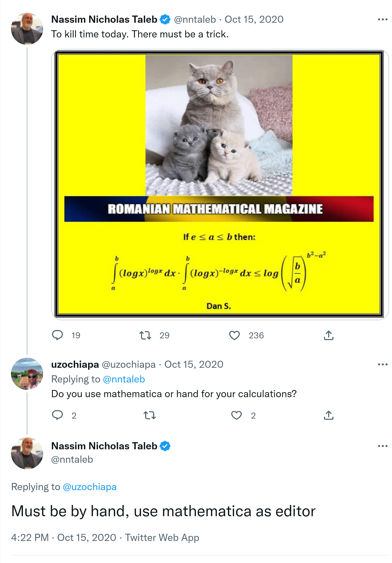Click the @nntaleb mention in uzochiapa's reply
Image resolution: width=392 pixels, height=563 pixels.
point(124,379)
